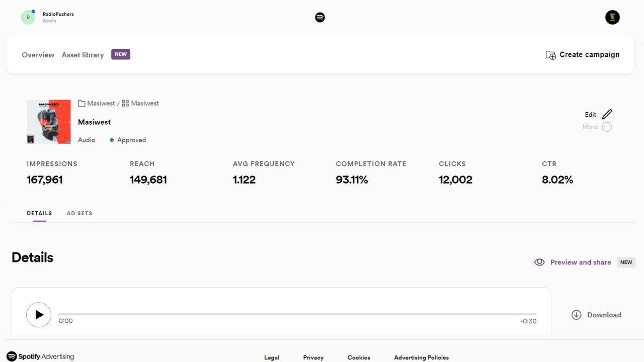644x362 pixels.
Task: Click the Details section heading
Action: point(32,257)
